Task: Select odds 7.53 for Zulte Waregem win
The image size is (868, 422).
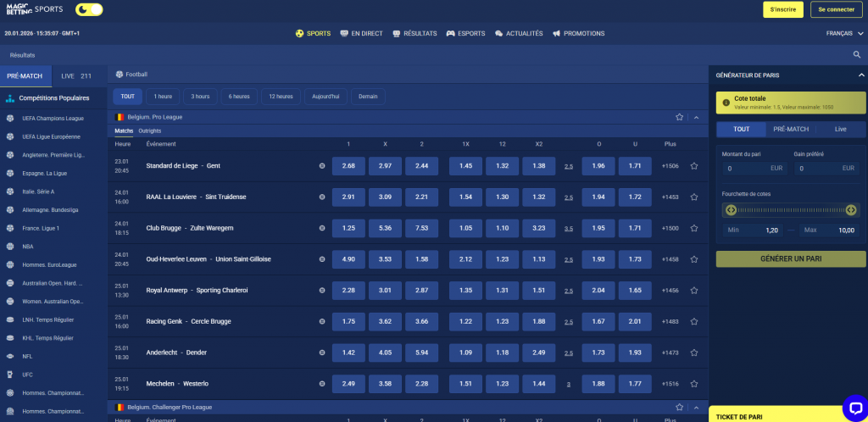Action: click(421, 229)
